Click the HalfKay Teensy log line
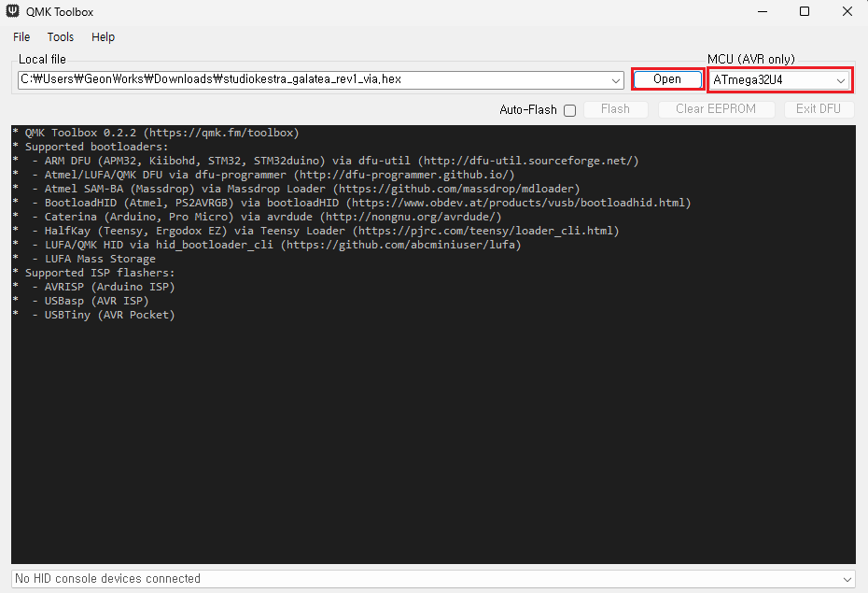The image size is (868, 593). pyautogui.click(x=316, y=231)
